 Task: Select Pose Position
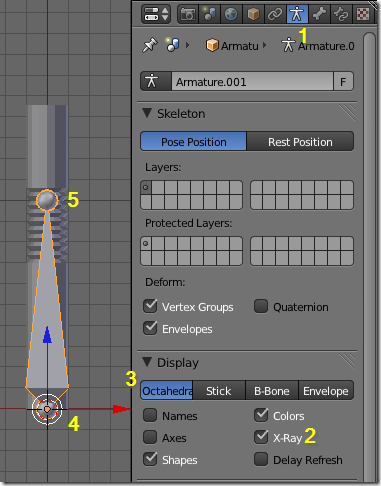pyautogui.click(x=193, y=142)
